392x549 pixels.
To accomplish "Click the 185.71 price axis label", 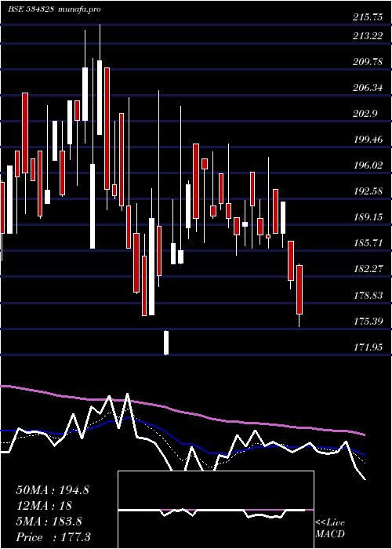I will point(368,243).
